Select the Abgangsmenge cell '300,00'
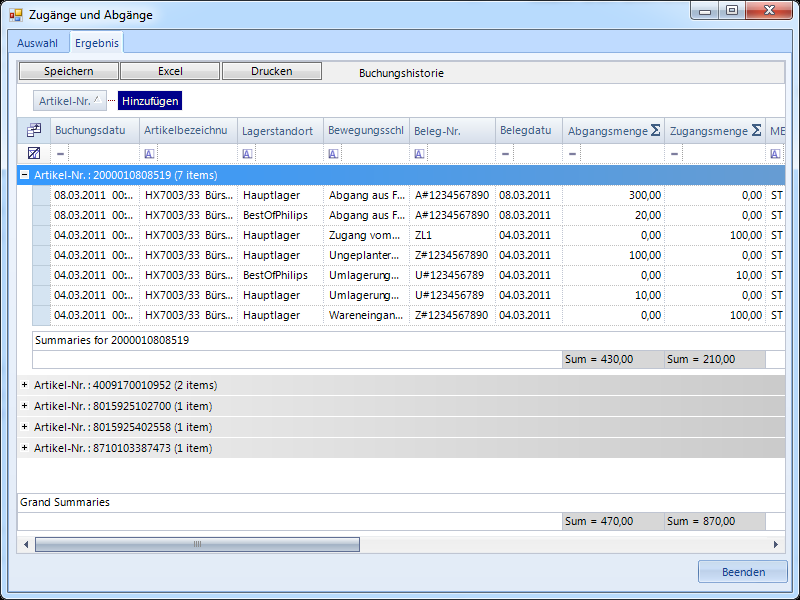 [x=613, y=195]
